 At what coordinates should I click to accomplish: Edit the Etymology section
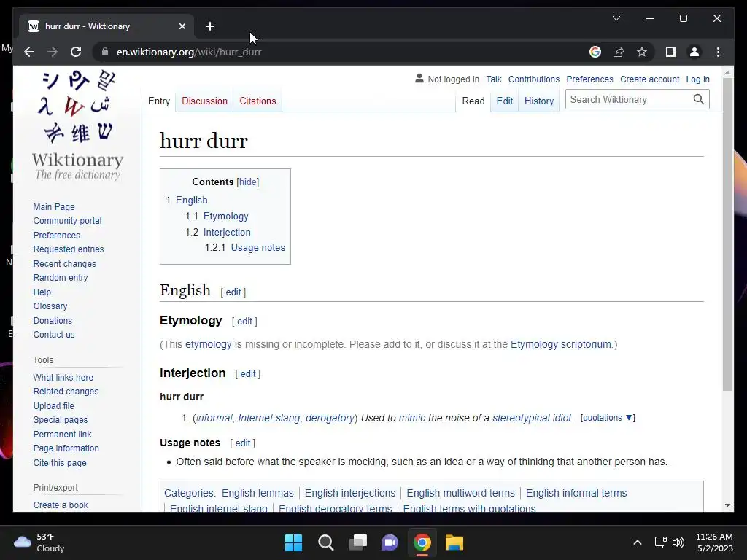(244, 322)
